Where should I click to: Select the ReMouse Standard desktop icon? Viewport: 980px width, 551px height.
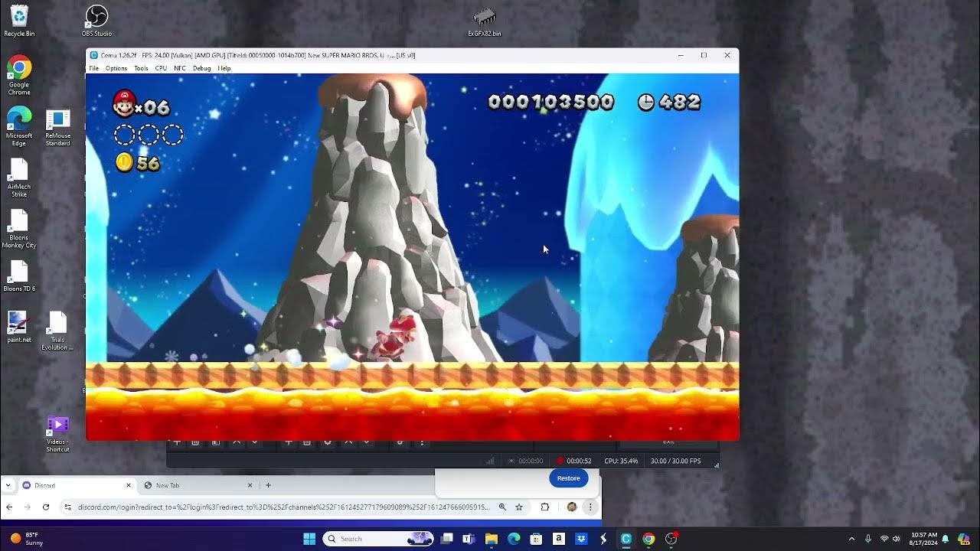[x=57, y=127]
